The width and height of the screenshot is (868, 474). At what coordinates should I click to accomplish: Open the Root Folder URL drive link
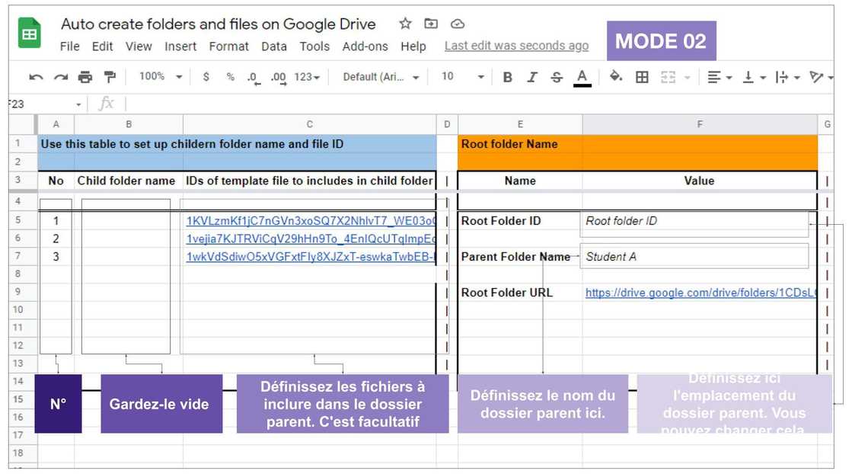pyautogui.click(x=699, y=293)
